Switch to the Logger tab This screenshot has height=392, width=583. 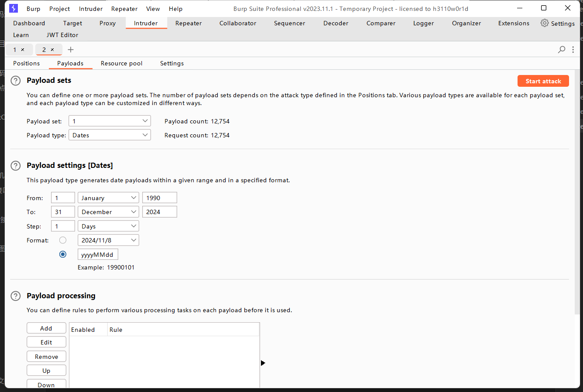pos(424,23)
